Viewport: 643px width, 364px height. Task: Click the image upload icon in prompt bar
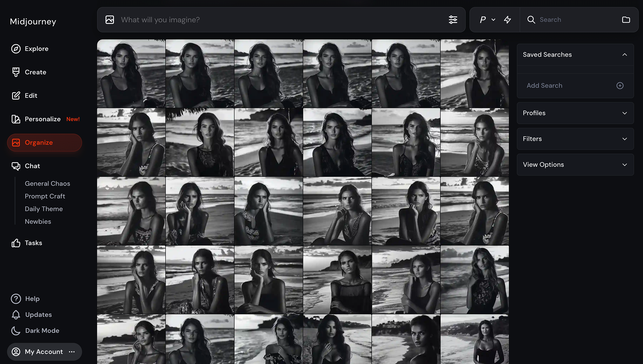[110, 20]
